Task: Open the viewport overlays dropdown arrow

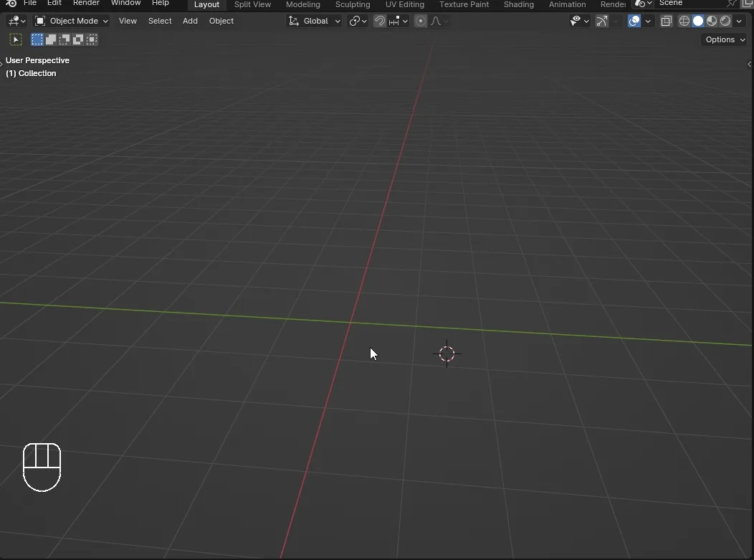Action: (648, 21)
